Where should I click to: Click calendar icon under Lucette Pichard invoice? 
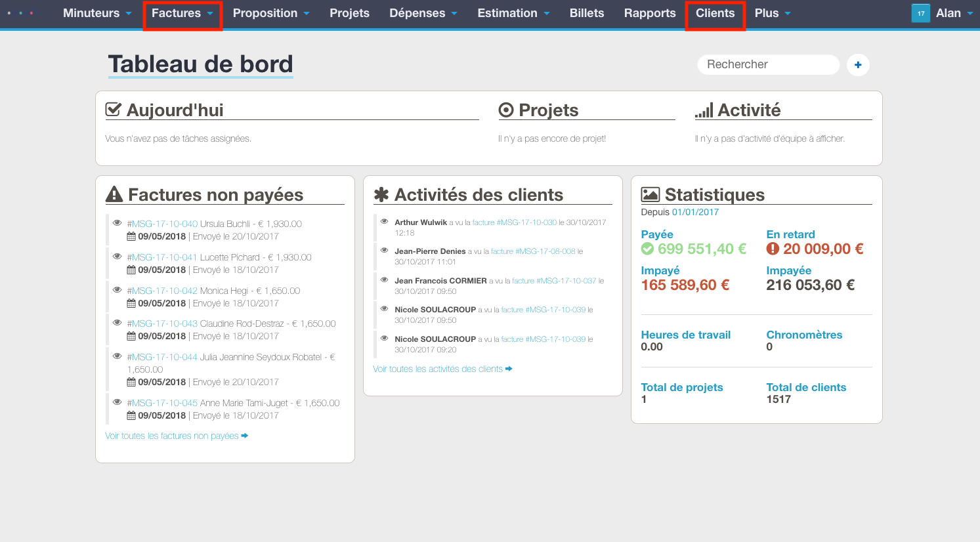pos(131,270)
